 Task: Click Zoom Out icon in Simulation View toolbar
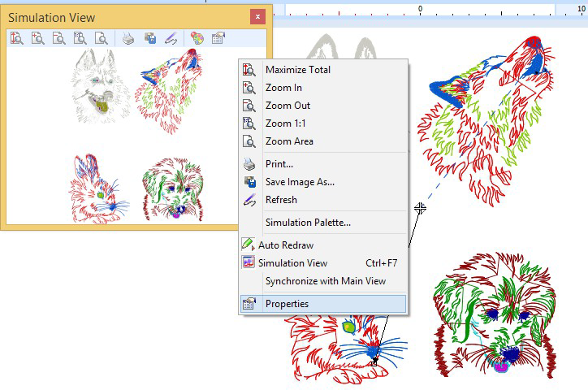(59, 38)
